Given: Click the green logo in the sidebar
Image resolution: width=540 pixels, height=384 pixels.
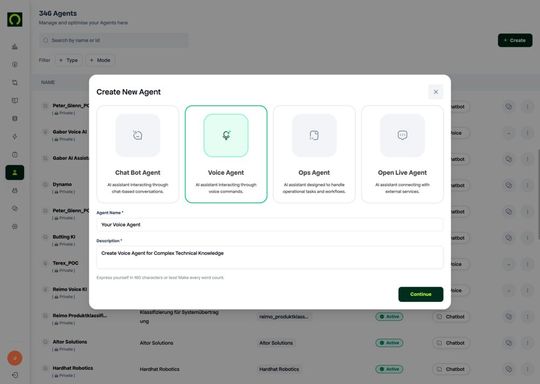Looking at the screenshot, I should coord(15,19).
